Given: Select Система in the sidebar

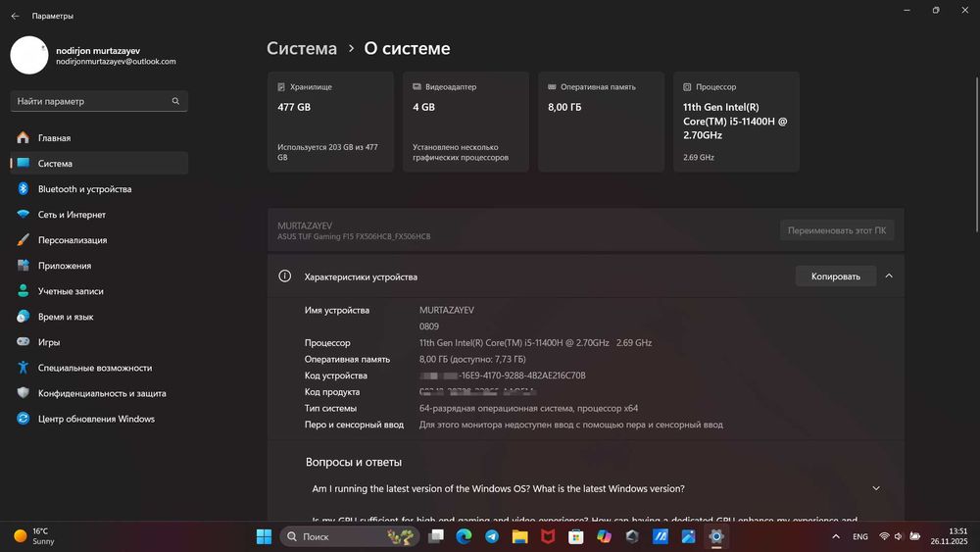Looking at the screenshot, I should [99, 163].
